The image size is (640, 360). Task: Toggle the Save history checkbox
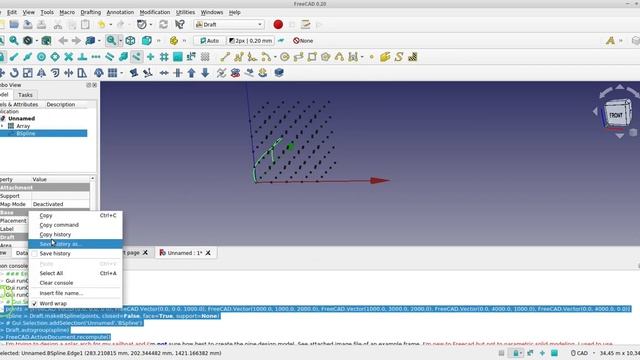coord(35,253)
